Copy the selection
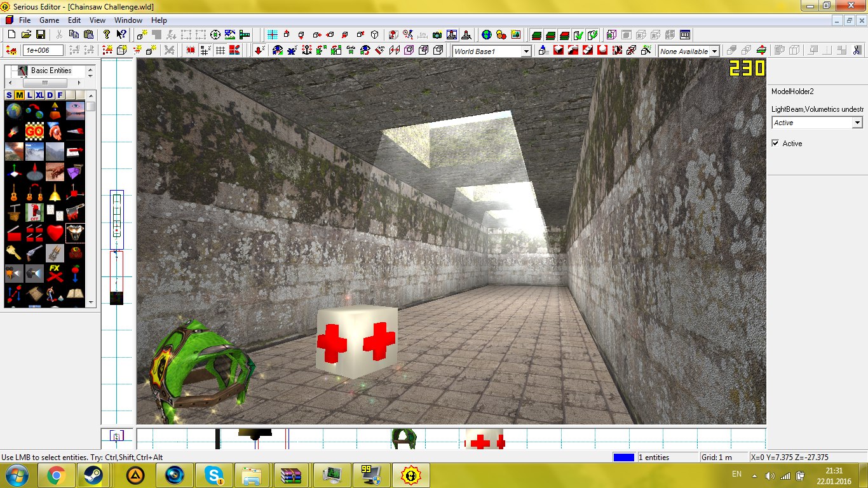The height and width of the screenshot is (488, 868). click(x=74, y=34)
